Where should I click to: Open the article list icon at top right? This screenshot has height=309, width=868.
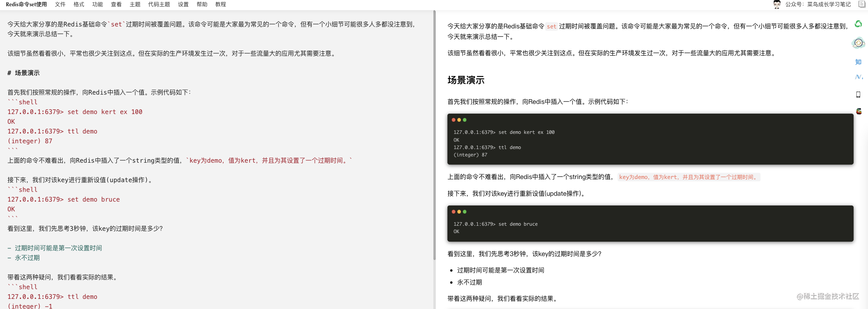pyautogui.click(x=862, y=4)
